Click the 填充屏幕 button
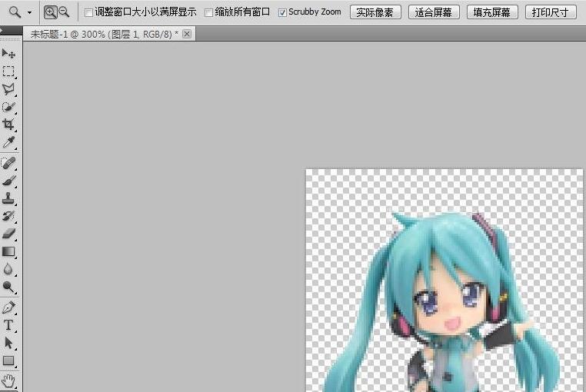586x392 pixels. [x=492, y=12]
